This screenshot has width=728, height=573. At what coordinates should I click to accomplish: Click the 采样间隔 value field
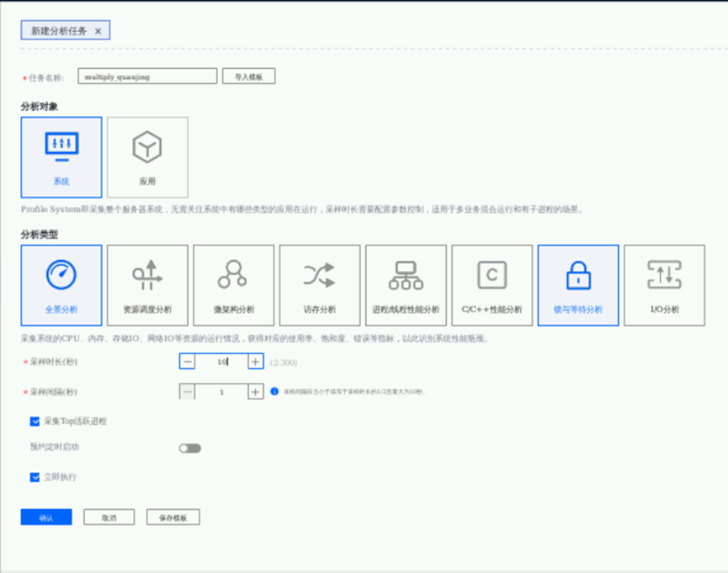tap(221, 392)
